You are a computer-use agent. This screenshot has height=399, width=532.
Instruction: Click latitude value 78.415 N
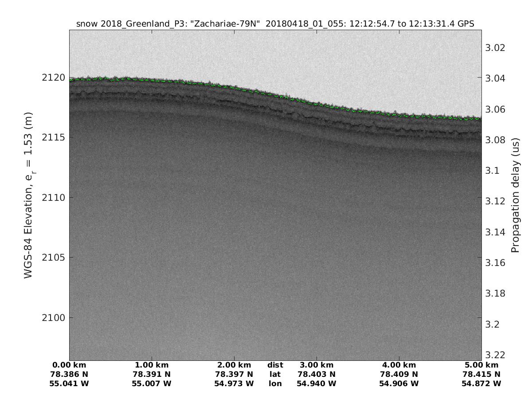point(481,375)
